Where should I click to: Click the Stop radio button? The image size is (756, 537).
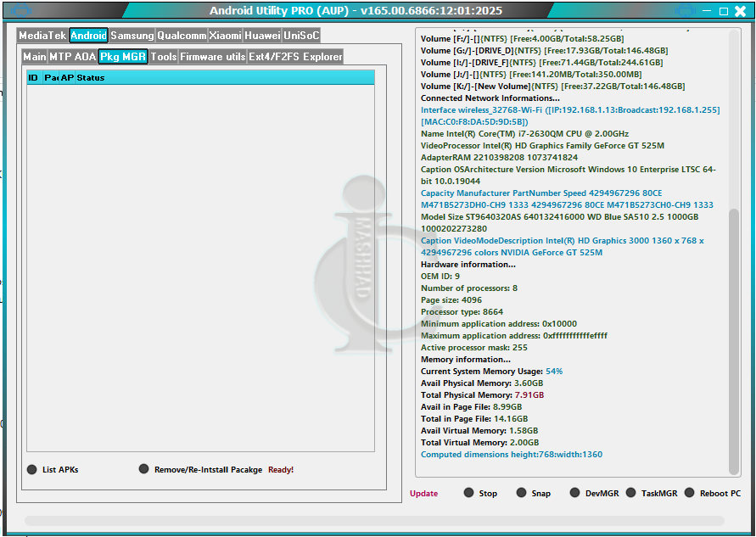point(469,493)
